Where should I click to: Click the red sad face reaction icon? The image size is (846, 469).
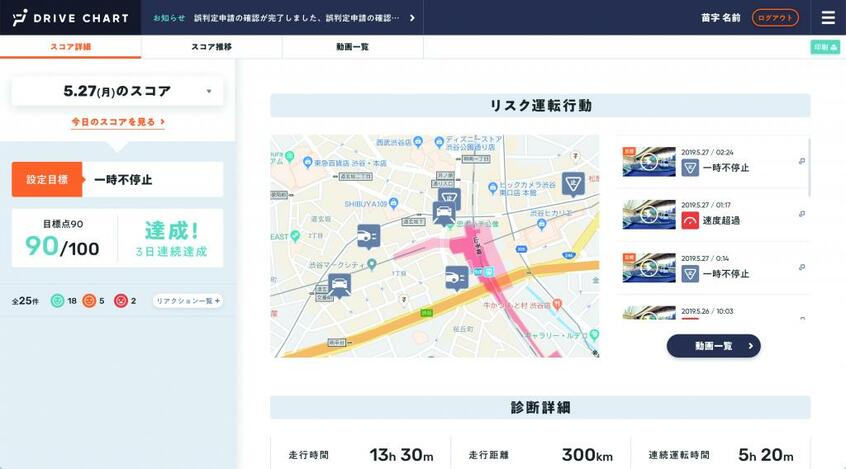point(121,301)
